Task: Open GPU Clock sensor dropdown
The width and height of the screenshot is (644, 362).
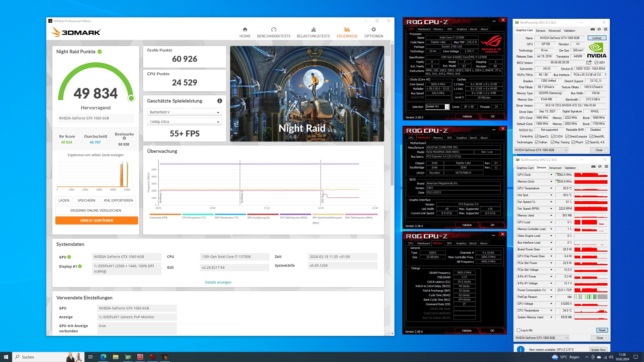Action: [551, 175]
